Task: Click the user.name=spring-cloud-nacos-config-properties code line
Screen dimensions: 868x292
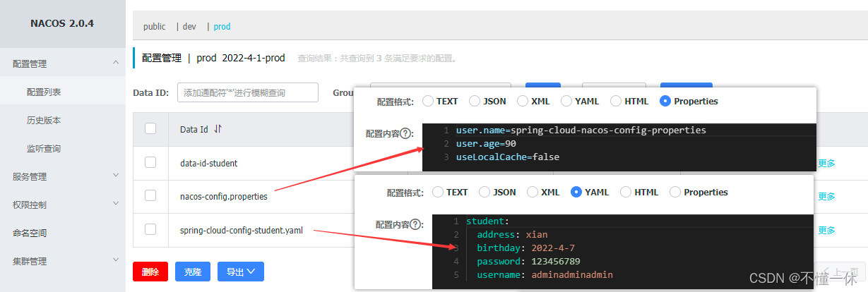Action: coord(581,130)
